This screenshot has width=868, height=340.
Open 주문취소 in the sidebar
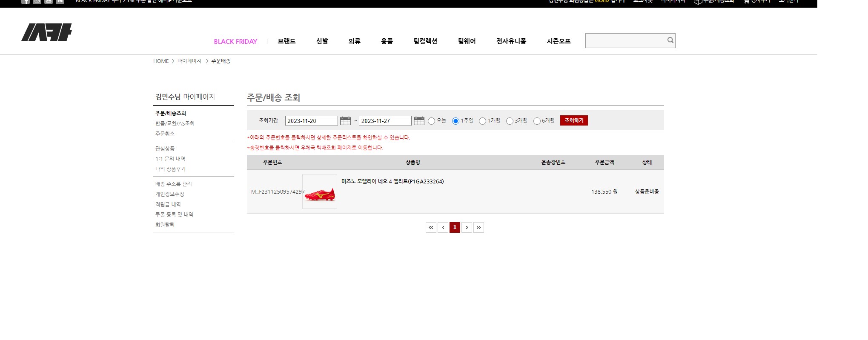coord(165,134)
